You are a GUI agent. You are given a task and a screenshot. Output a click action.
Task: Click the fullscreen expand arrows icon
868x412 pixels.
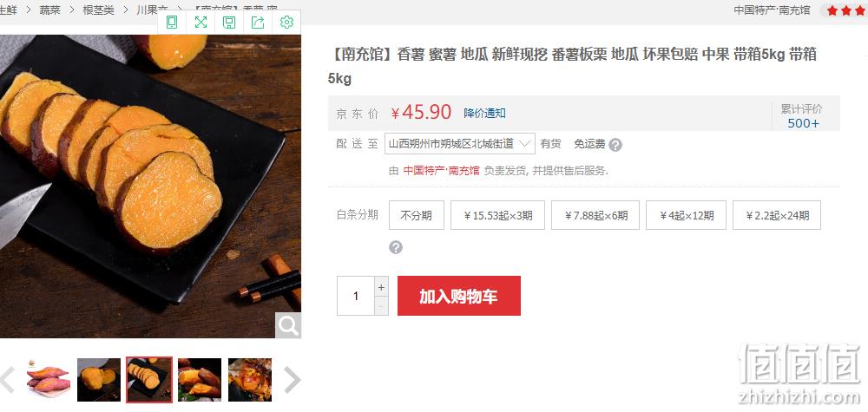click(x=201, y=23)
